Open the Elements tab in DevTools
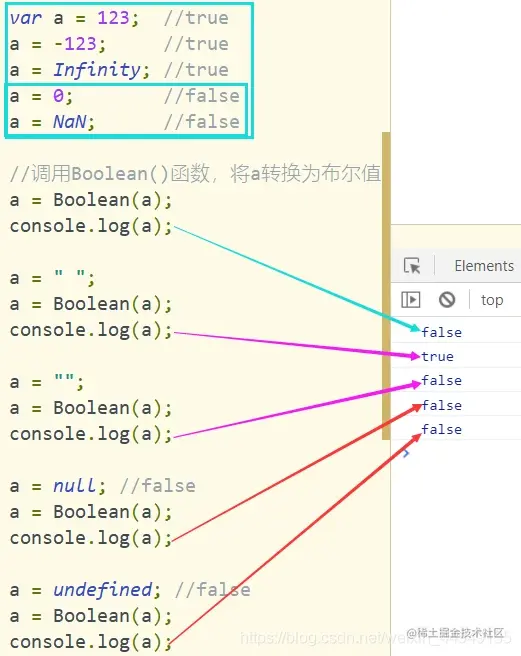This screenshot has width=521, height=656. (x=484, y=266)
